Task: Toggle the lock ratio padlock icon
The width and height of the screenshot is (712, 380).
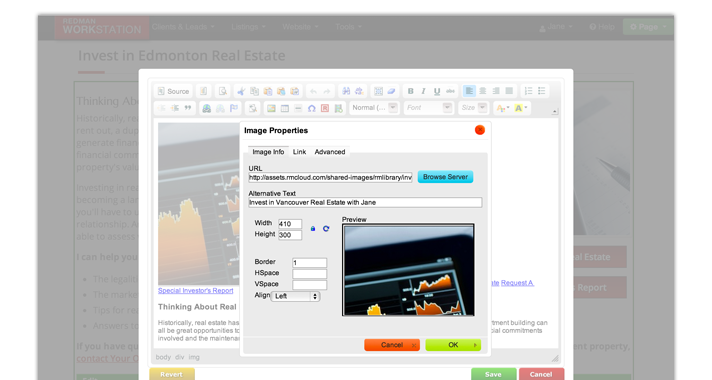Action: (313, 228)
